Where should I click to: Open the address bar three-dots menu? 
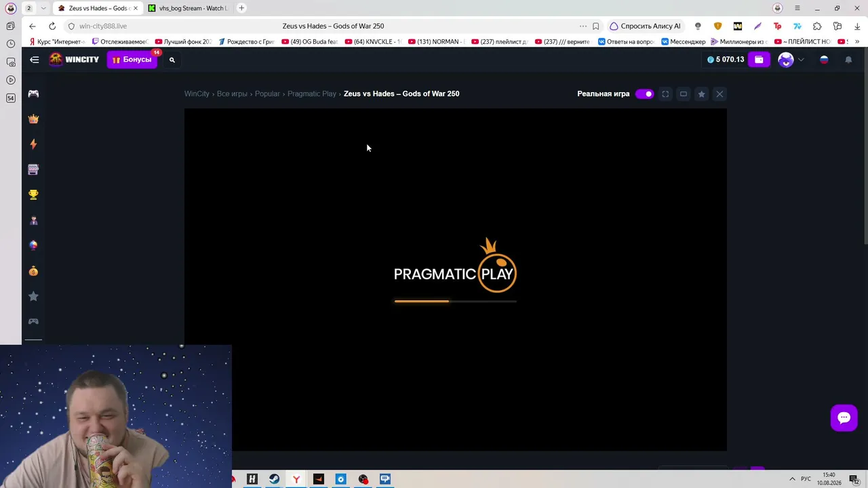click(583, 26)
